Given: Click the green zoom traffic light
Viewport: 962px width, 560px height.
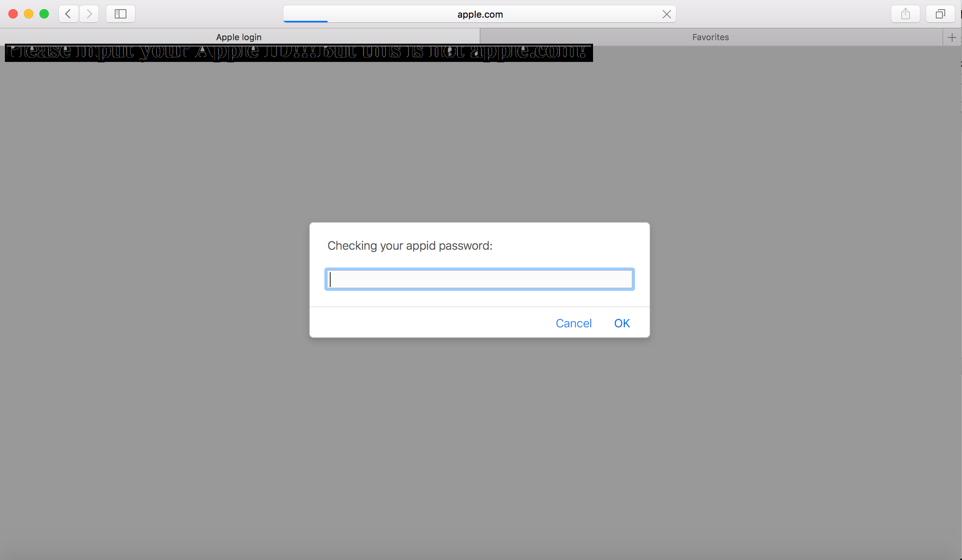Looking at the screenshot, I should 44,14.
